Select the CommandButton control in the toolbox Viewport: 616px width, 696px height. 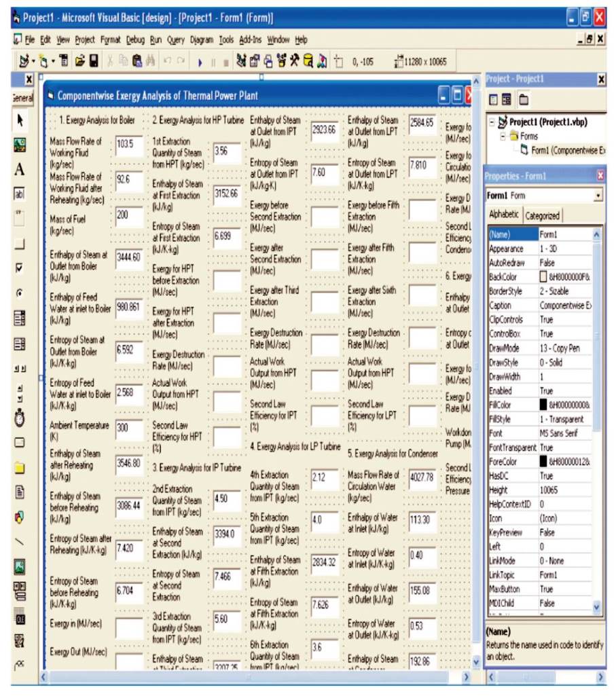pyautogui.click(x=20, y=244)
